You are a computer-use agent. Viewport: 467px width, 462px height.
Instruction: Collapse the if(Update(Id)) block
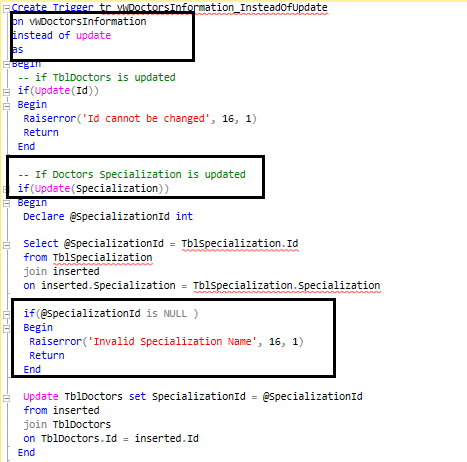tap(6, 92)
